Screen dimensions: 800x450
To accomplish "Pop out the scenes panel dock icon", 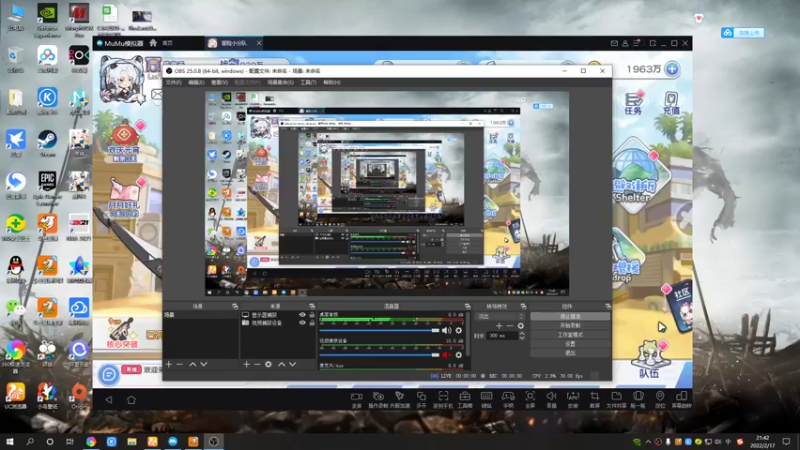I will pyautogui.click(x=235, y=306).
